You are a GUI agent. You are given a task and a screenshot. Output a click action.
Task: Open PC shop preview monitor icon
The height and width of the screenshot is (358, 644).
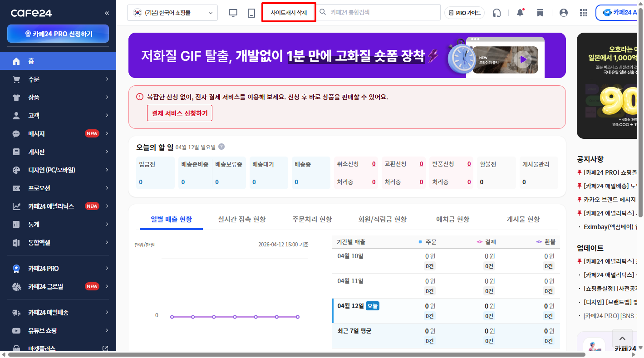[233, 13]
